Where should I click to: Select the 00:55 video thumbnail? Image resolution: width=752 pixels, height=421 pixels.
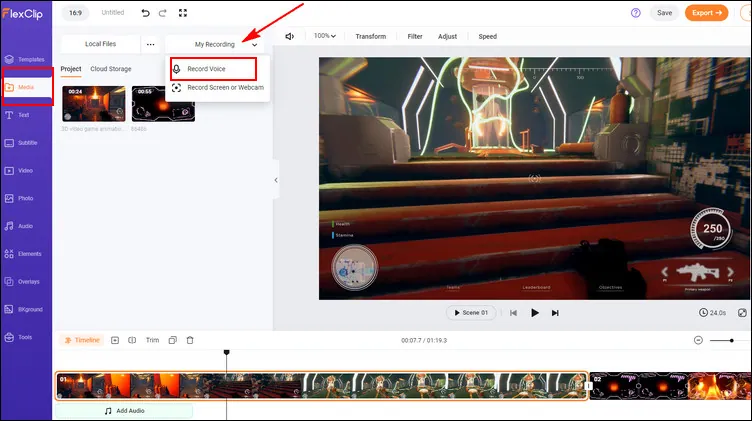163,104
